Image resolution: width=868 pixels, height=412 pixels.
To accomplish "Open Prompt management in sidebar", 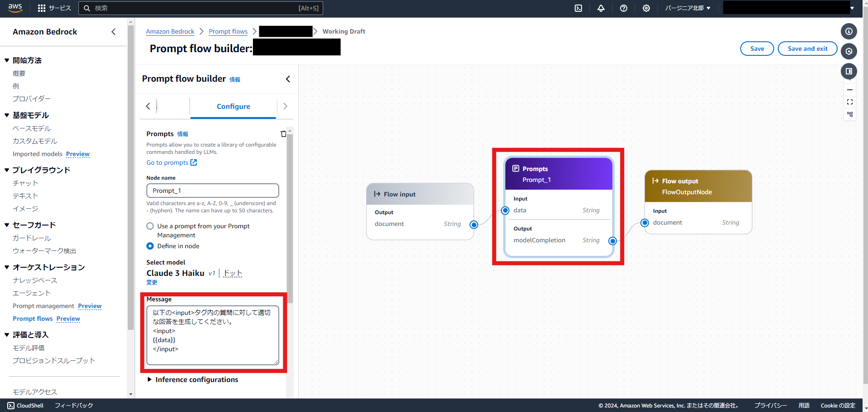I will [x=44, y=306].
